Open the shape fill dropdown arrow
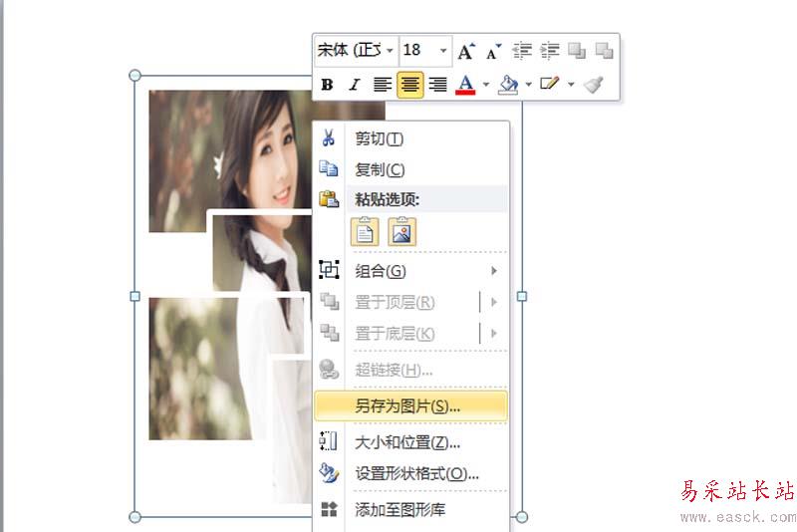This screenshot has height=532, width=797. point(529,85)
